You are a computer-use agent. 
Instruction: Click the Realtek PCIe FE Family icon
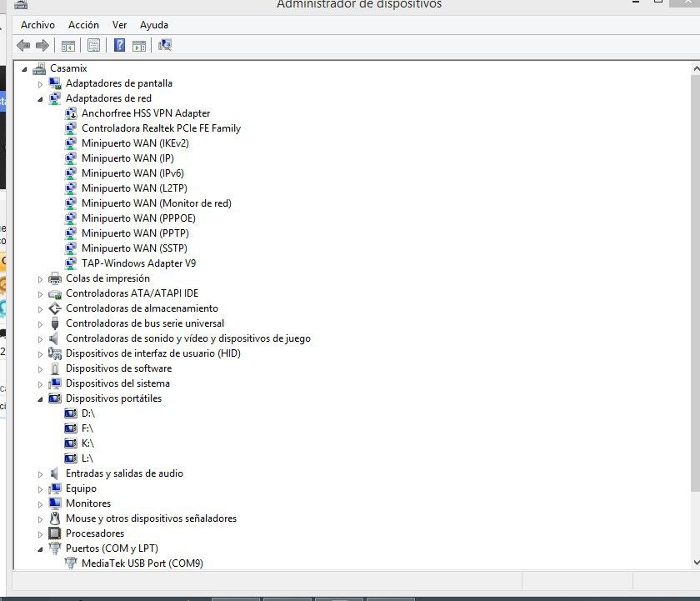[x=71, y=128]
